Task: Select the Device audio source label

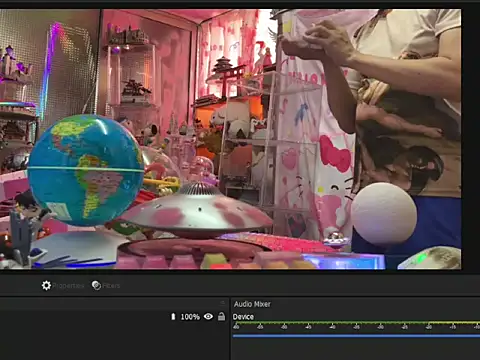Action: click(x=243, y=317)
